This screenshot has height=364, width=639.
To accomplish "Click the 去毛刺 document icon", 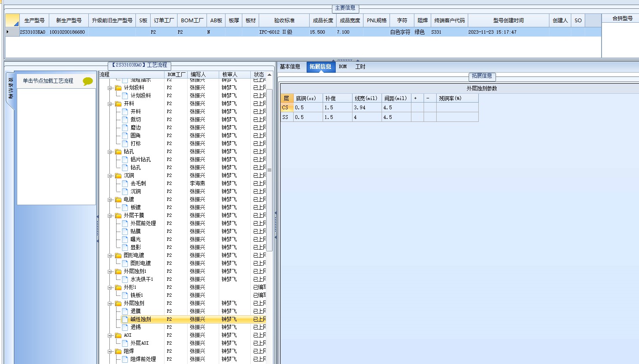I will 125,184.
